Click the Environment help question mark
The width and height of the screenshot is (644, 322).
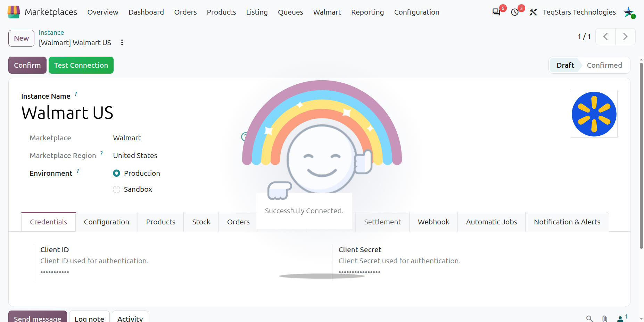click(x=78, y=171)
